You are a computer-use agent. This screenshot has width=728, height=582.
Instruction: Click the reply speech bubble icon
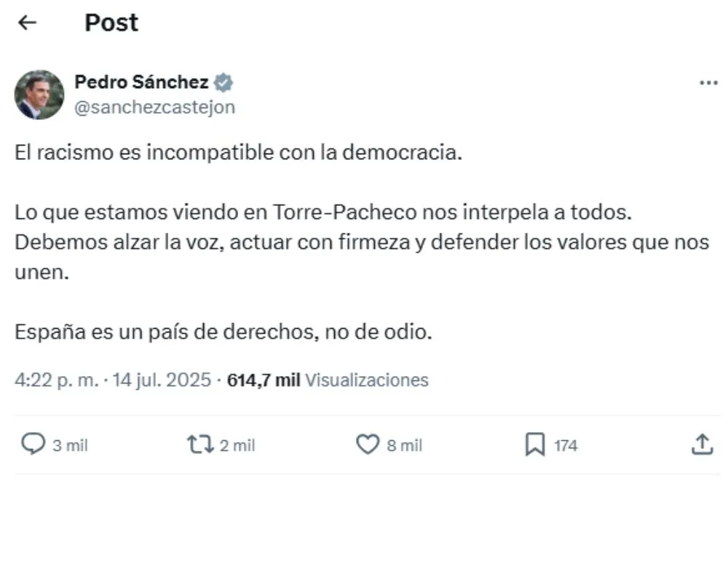tap(33, 444)
